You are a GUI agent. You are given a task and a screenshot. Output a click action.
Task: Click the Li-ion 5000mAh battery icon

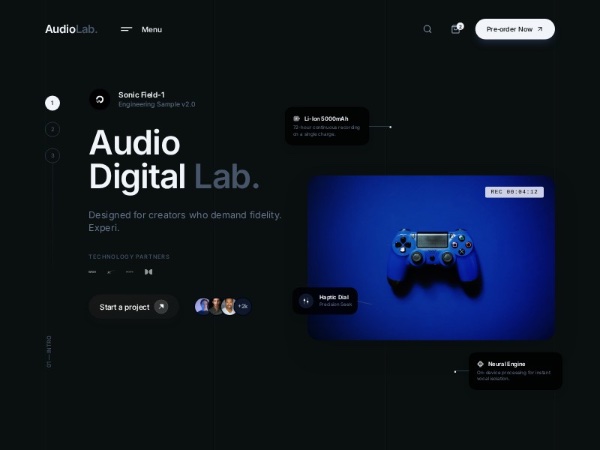[297, 118]
